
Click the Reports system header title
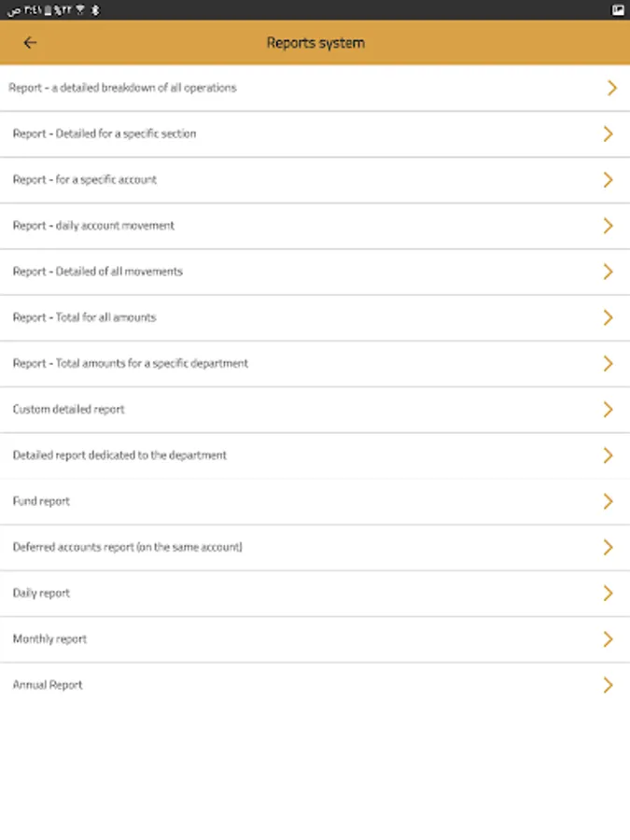(x=315, y=43)
